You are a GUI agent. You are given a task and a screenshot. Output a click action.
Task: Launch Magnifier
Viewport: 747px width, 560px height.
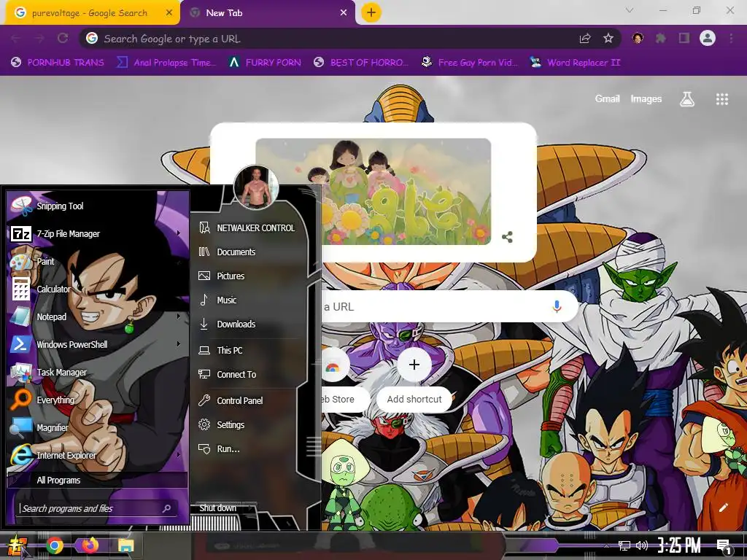pos(98,427)
